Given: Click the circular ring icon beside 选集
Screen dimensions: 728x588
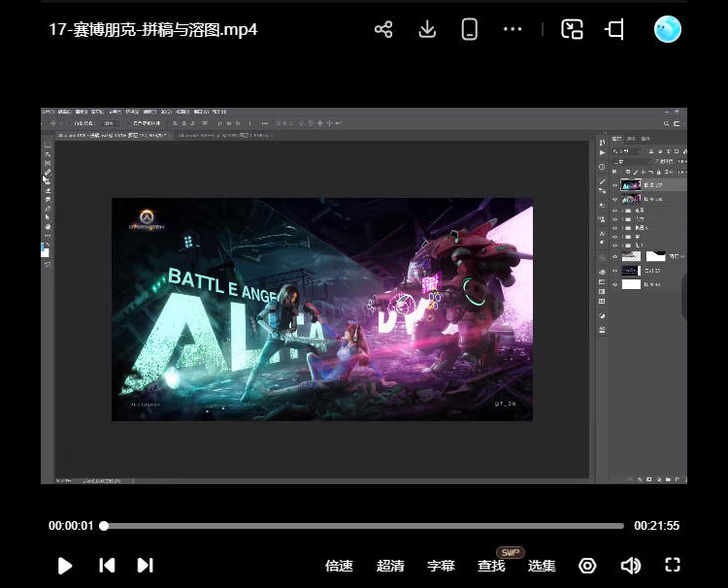Looking at the screenshot, I should pyautogui.click(x=587, y=565).
